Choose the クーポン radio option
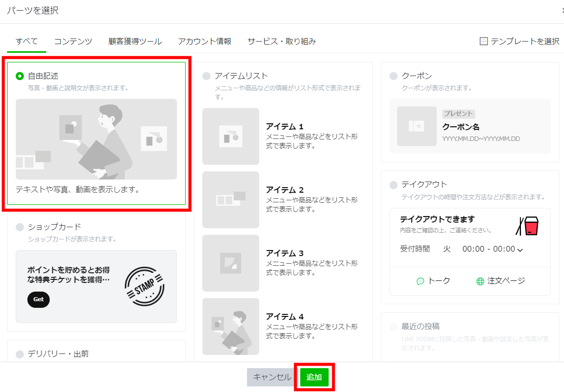Screen dimensions: 564x392 pyautogui.click(x=394, y=76)
